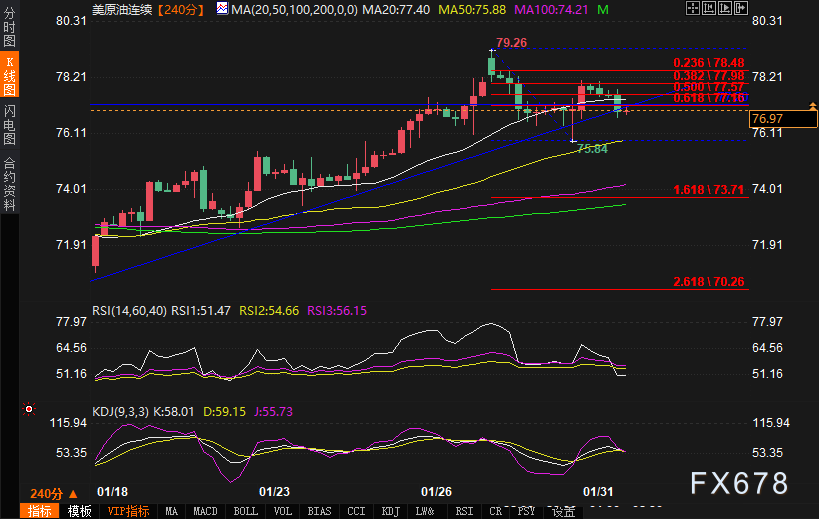Click the 79.26 high price label
This screenshot has width=819, height=519.
pyautogui.click(x=511, y=43)
